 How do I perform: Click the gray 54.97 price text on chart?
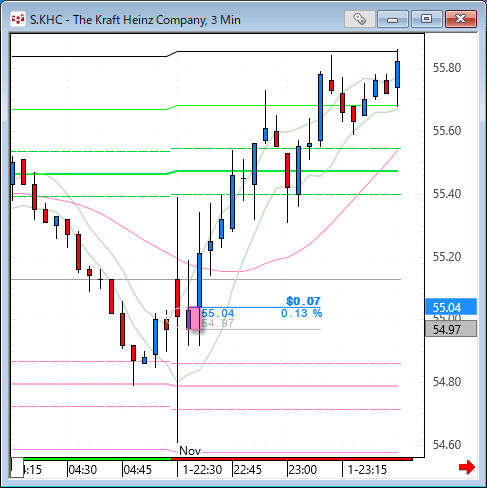tap(218, 323)
